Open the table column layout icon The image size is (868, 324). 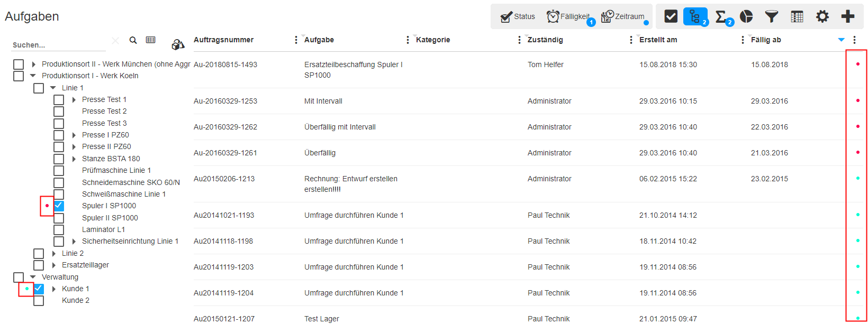(797, 16)
